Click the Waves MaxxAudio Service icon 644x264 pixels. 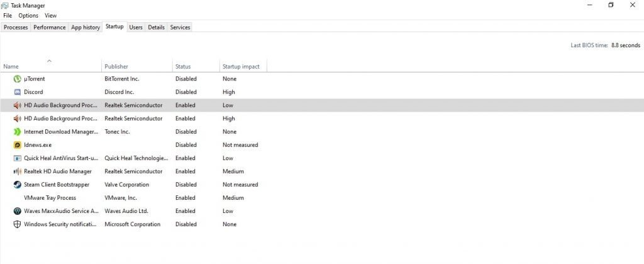(18, 211)
